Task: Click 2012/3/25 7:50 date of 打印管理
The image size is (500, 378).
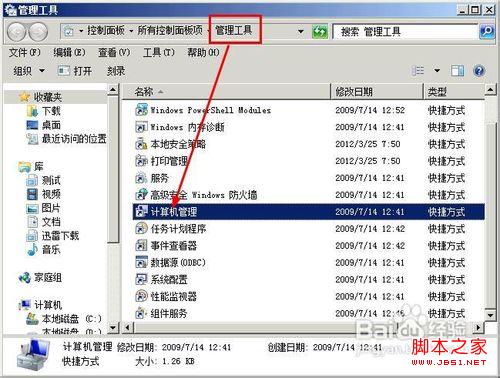Action: point(368,161)
